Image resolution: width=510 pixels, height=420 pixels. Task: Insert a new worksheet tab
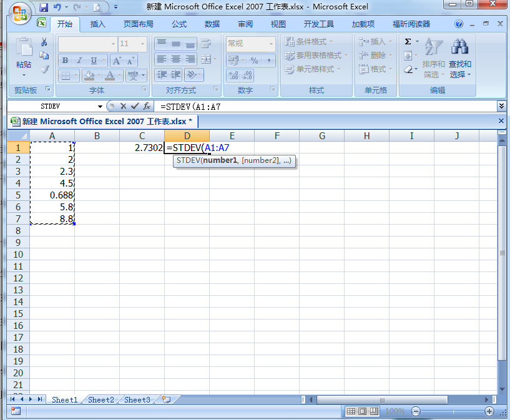point(166,399)
